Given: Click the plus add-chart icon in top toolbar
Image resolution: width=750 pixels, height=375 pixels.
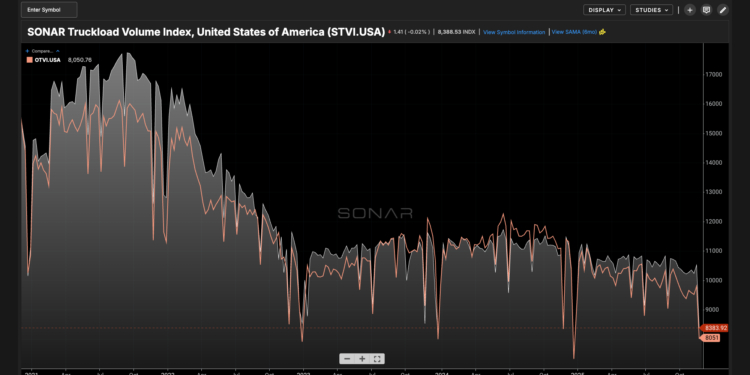Looking at the screenshot, I should click(x=689, y=10).
